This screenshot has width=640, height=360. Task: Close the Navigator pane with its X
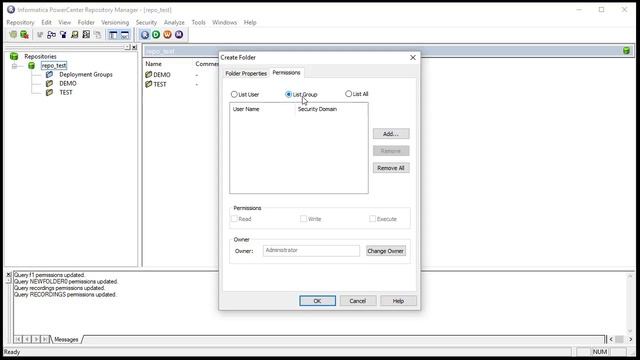(x=134, y=47)
